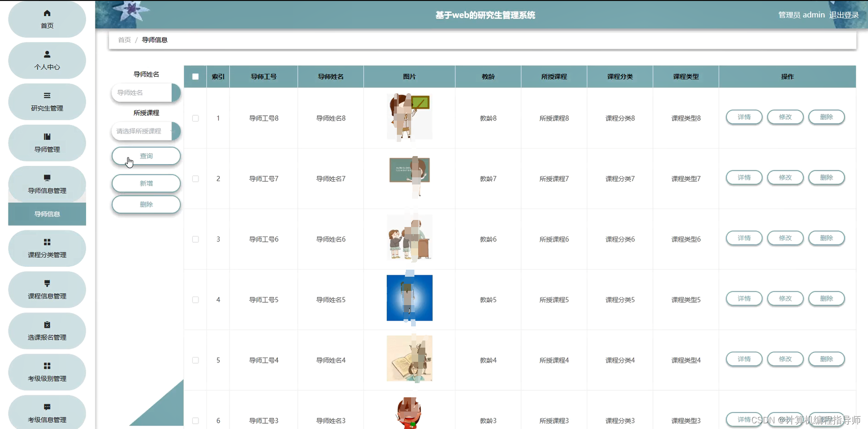Click 删除 for 导师姓名4 row

click(826, 359)
